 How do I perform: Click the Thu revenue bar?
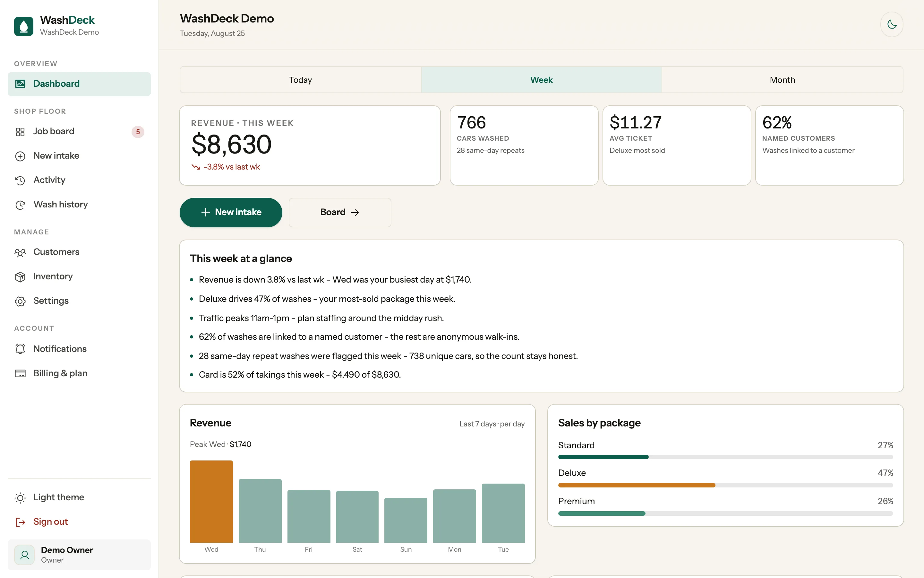click(260, 511)
